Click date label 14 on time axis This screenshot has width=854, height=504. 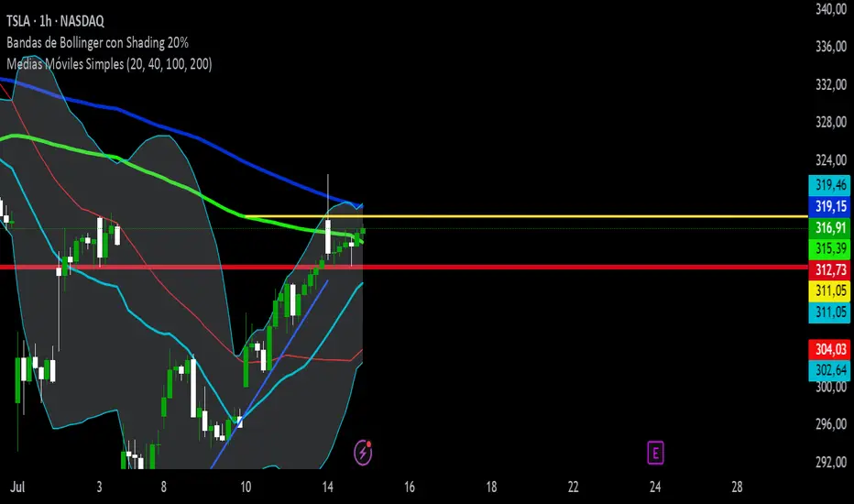tap(327, 487)
